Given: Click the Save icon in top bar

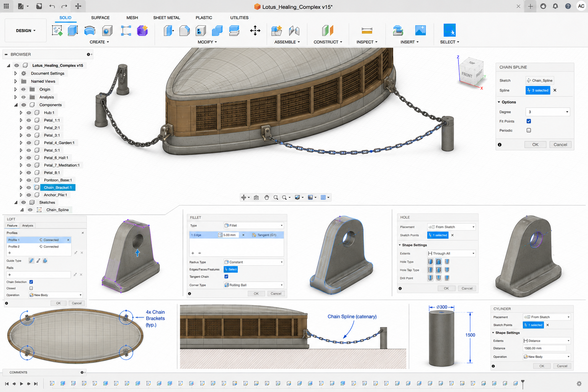Looking at the screenshot, I should [39, 6].
